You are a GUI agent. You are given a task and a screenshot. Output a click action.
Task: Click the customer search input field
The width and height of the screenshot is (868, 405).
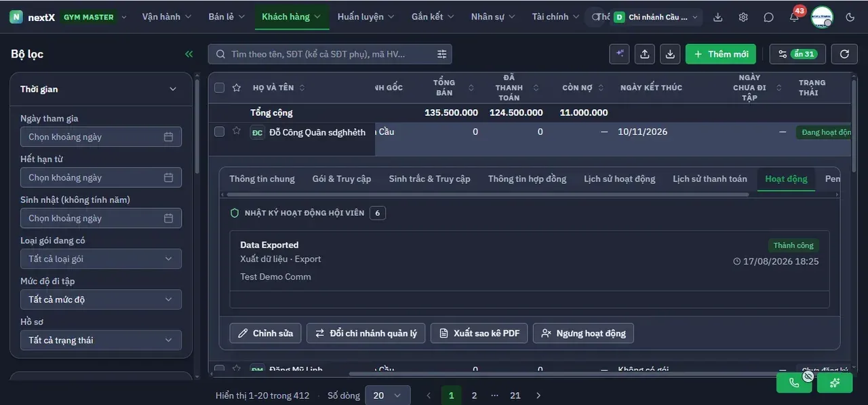click(x=330, y=54)
